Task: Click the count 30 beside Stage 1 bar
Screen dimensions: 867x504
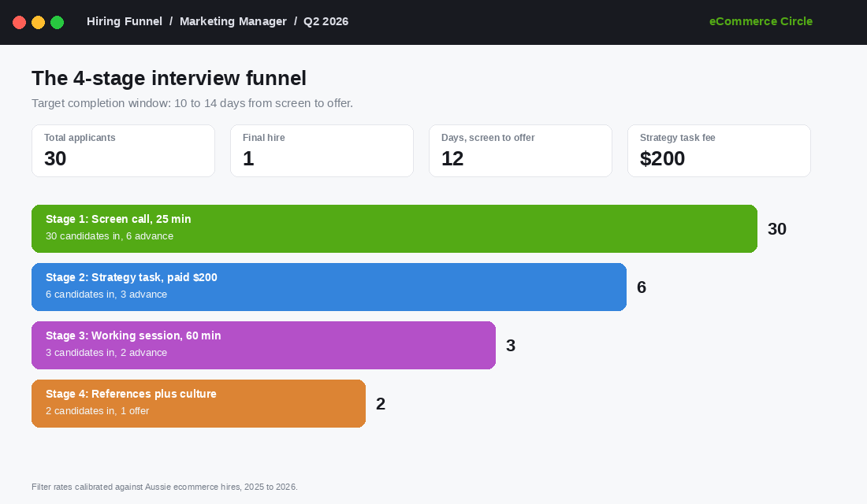Action: click(x=777, y=229)
